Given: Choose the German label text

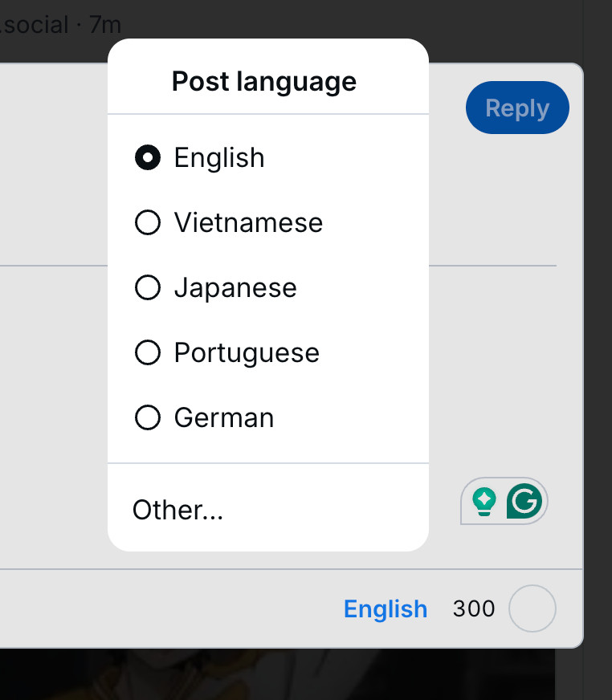Looking at the screenshot, I should tap(224, 418).
